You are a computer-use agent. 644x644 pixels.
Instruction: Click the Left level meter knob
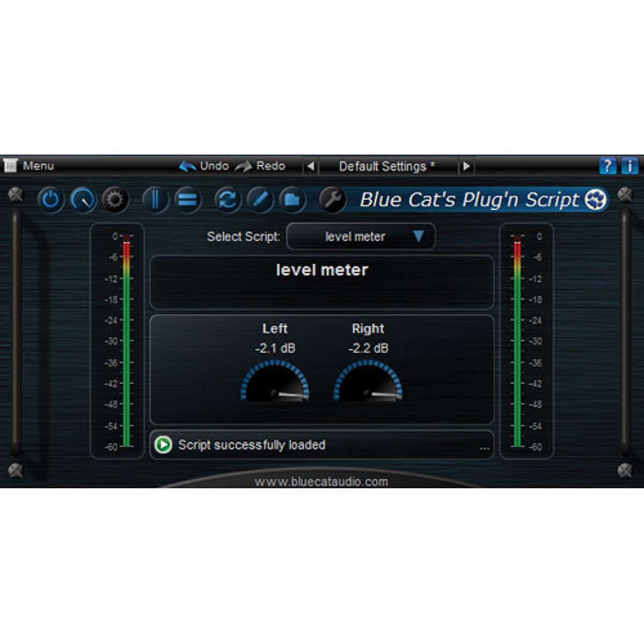275,381
